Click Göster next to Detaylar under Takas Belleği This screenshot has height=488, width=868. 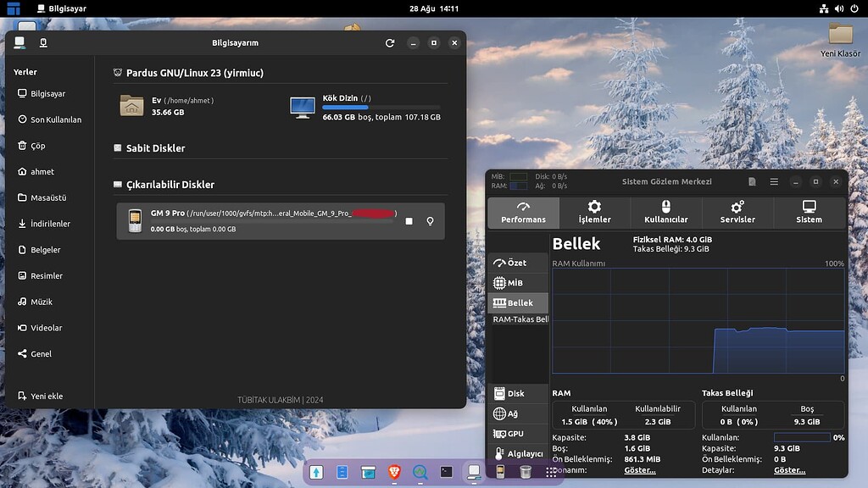point(788,469)
